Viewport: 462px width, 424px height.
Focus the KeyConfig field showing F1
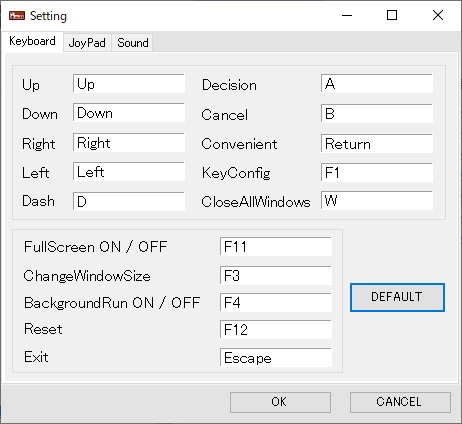pos(377,172)
